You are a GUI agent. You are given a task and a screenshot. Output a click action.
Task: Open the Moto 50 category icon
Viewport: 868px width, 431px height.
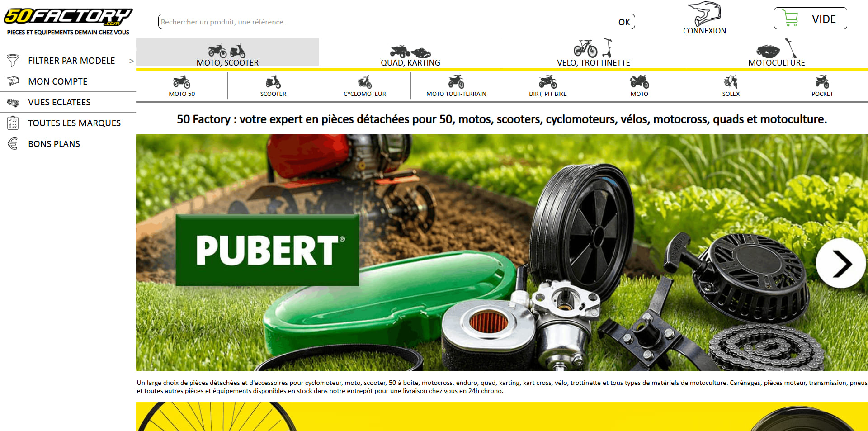[182, 82]
